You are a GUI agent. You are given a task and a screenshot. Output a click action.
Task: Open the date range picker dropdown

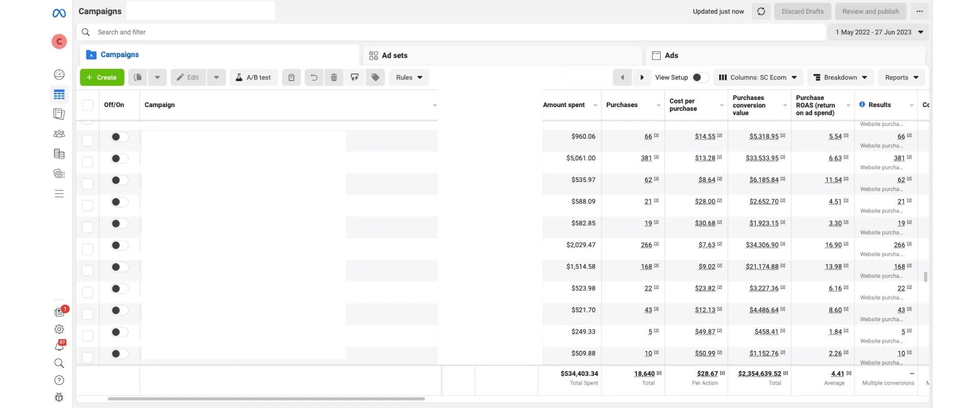pos(878,32)
